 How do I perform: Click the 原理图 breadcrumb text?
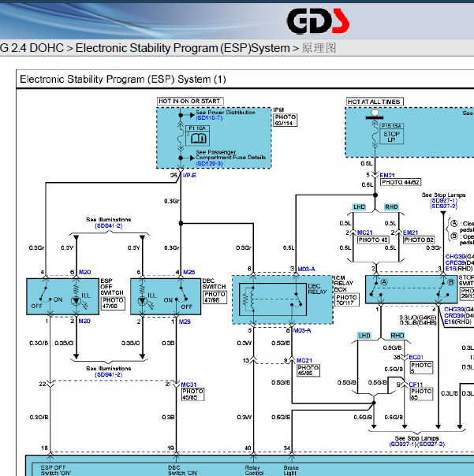point(319,48)
